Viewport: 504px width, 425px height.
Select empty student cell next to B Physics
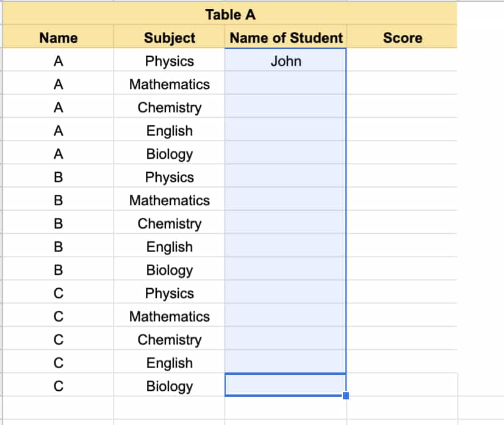pyautogui.click(x=286, y=176)
